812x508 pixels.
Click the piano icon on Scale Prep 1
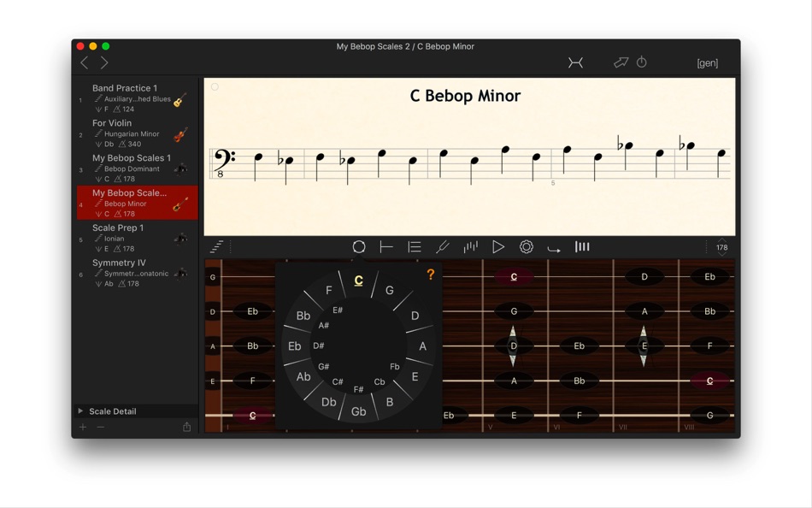[x=180, y=239]
